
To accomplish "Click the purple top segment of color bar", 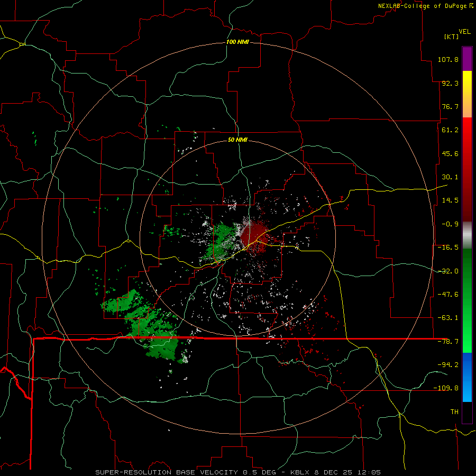I will [467, 59].
